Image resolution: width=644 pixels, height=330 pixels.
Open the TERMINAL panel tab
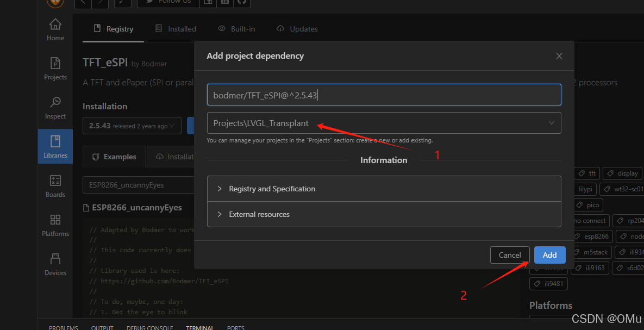point(199,327)
